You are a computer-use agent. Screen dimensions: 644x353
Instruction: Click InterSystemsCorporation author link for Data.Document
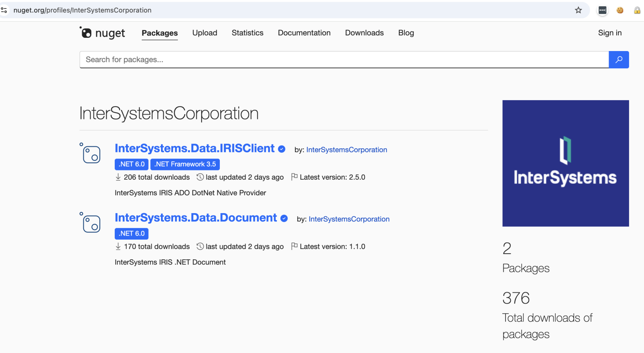tap(349, 219)
